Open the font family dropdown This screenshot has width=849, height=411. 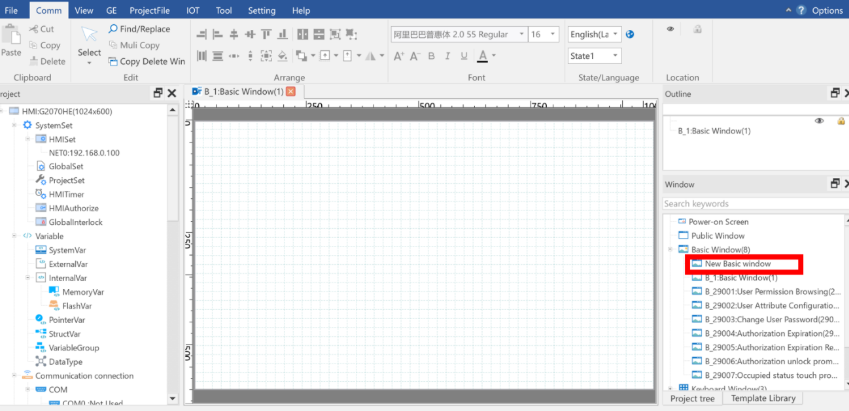pyautogui.click(x=521, y=34)
